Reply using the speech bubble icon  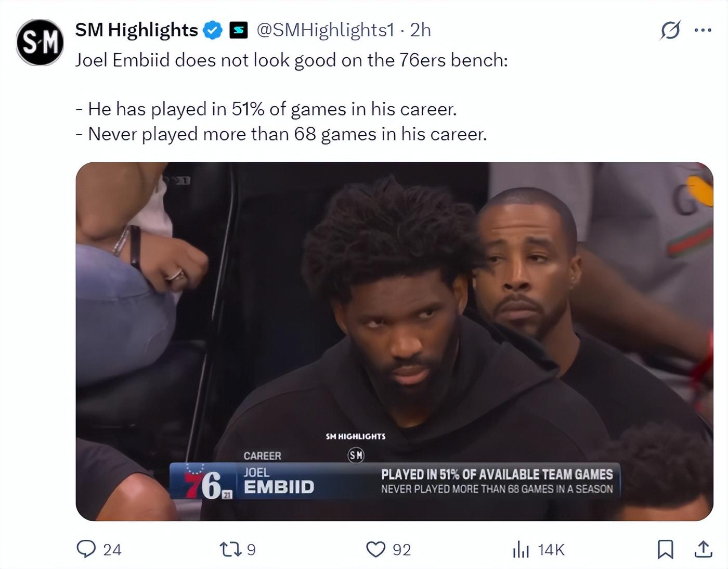coord(86,549)
